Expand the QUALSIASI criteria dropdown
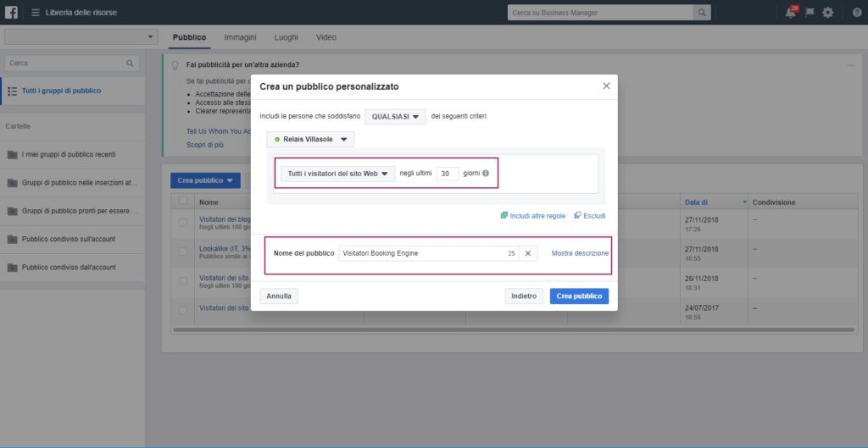The height and width of the screenshot is (448, 868). (396, 116)
